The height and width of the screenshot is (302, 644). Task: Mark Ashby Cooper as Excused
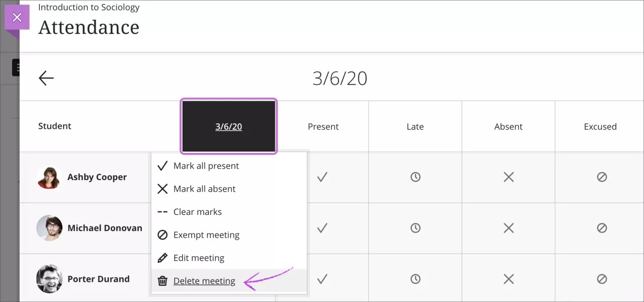click(x=602, y=177)
